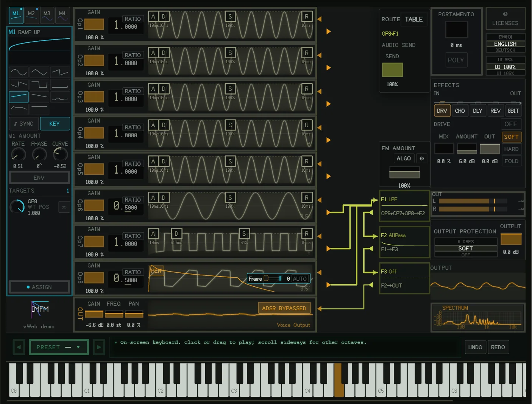Select the highlighted ramp up LFO shape
532x404 pixels.
coord(19,97)
